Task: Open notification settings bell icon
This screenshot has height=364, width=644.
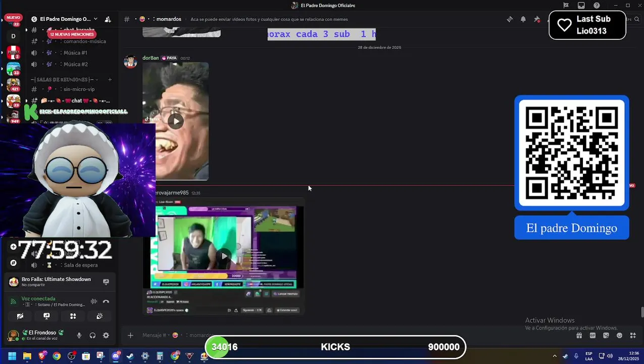Action: pos(523,19)
